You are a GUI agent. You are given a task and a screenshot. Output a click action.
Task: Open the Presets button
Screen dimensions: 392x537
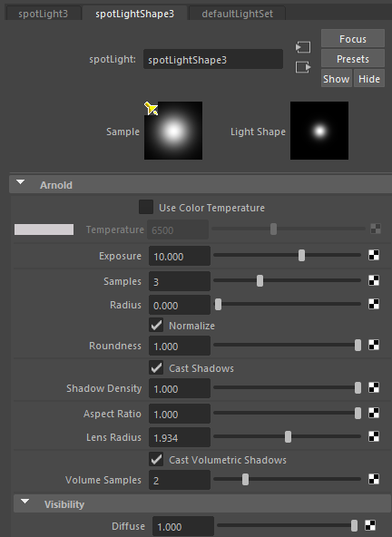(353, 59)
